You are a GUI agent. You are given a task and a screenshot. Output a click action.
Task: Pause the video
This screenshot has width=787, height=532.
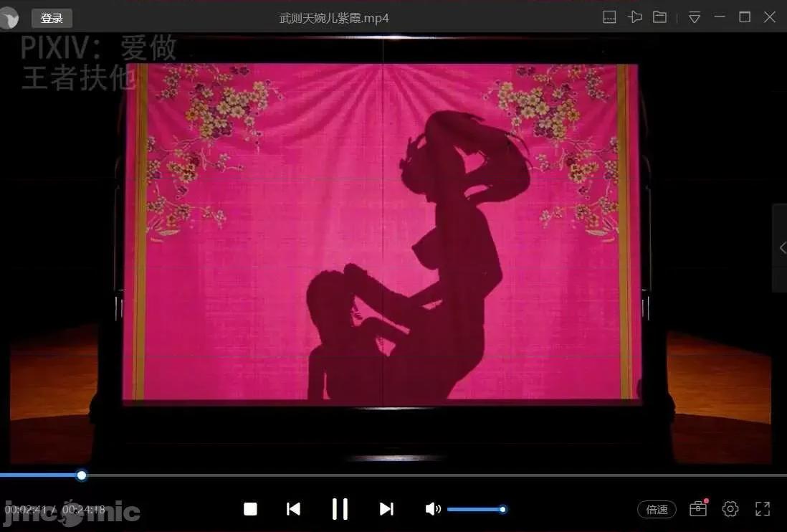click(340, 509)
